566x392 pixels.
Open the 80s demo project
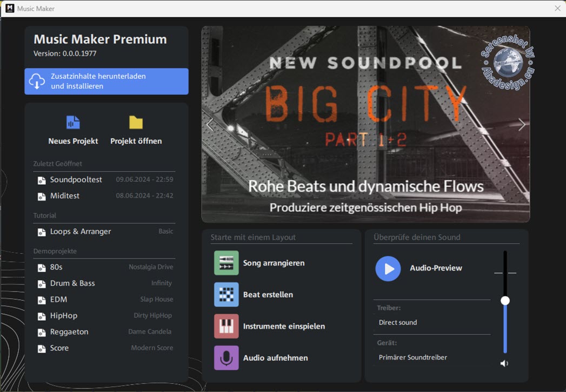105,267
